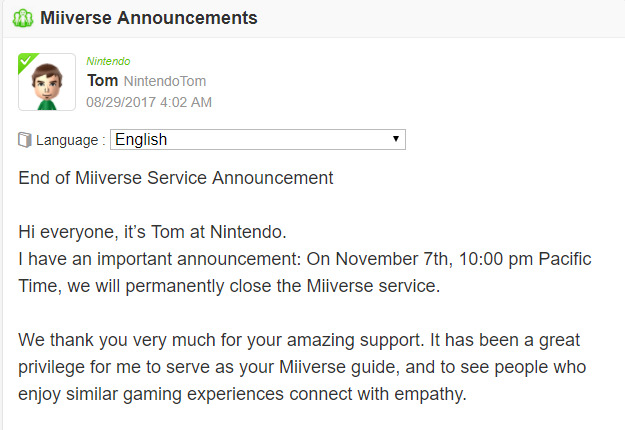Click the book icon beside Language
Screen dimensions: 625x430
tap(25, 140)
